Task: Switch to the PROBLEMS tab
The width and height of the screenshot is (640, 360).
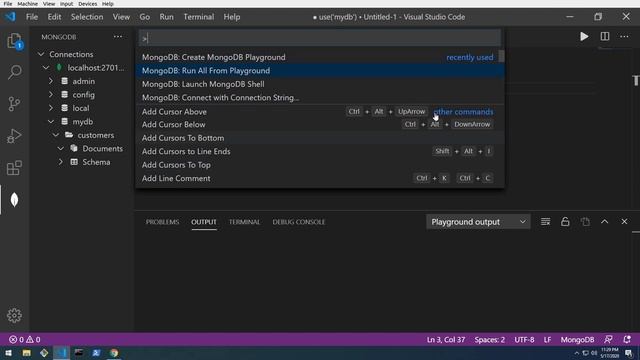Action: pos(162,222)
